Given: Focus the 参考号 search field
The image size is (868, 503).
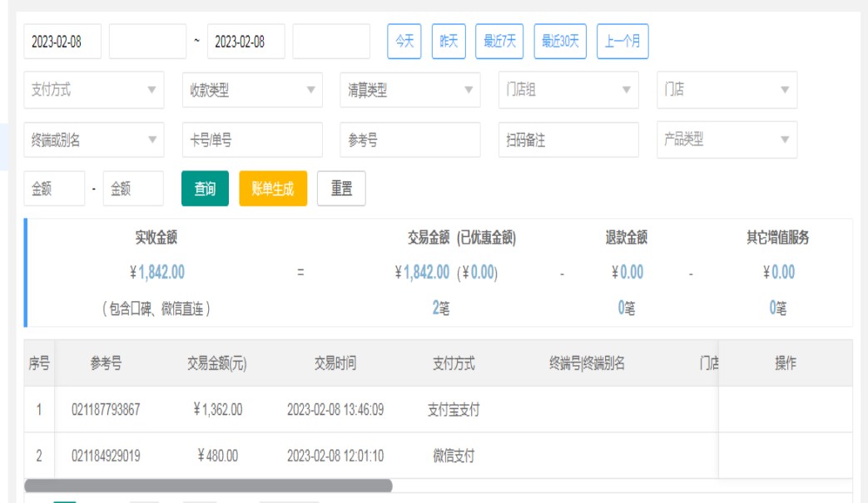Looking at the screenshot, I should [x=409, y=141].
